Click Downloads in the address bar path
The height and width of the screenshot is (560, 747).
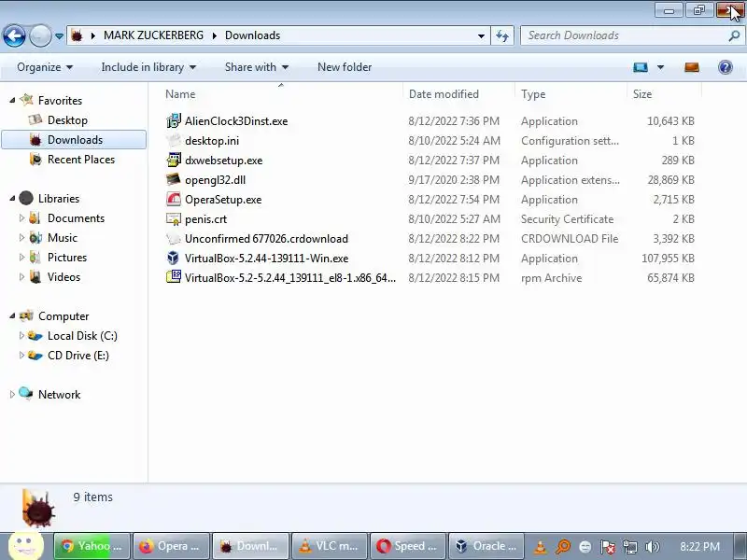pos(252,35)
